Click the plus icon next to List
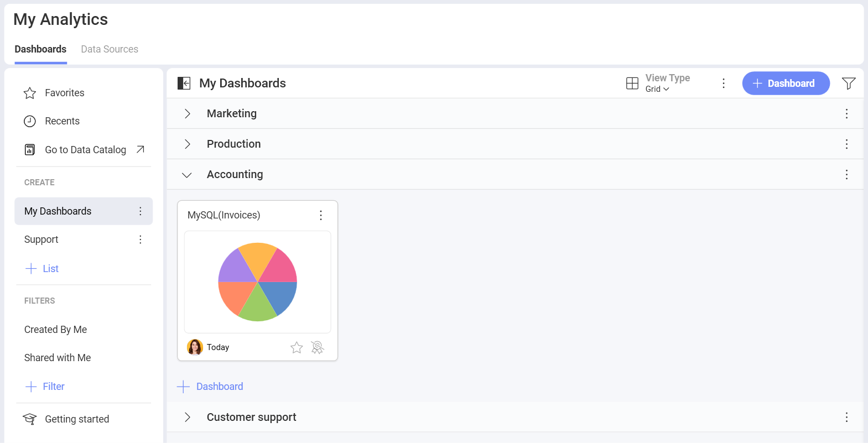 coord(31,269)
